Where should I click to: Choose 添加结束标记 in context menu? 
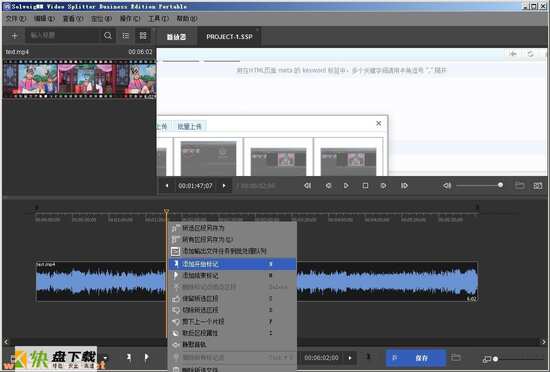pyautogui.click(x=232, y=276)
